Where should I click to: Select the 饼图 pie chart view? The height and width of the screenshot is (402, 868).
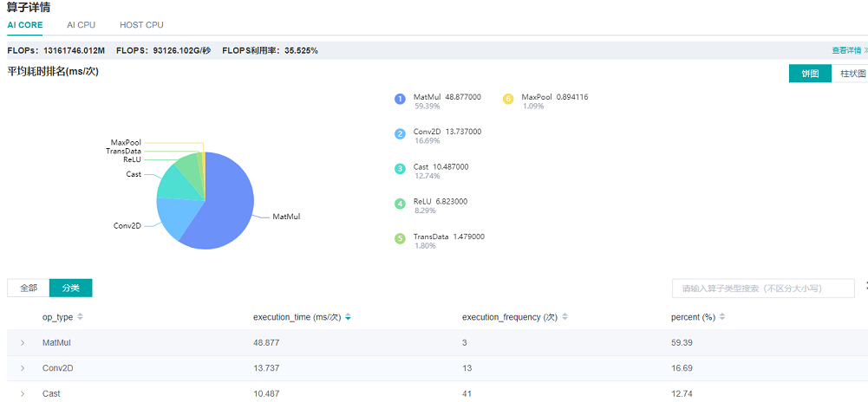(x=810, y=74)
